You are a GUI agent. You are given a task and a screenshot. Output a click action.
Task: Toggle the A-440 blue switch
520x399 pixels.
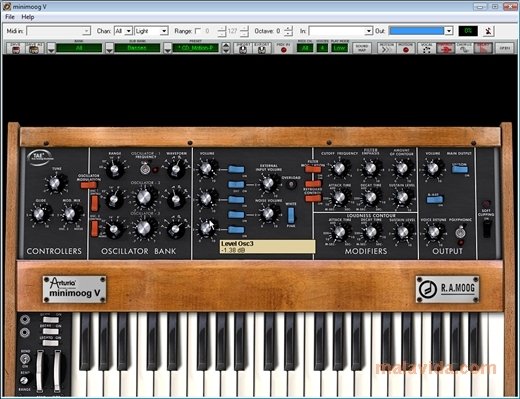click(x=435, y=200)
